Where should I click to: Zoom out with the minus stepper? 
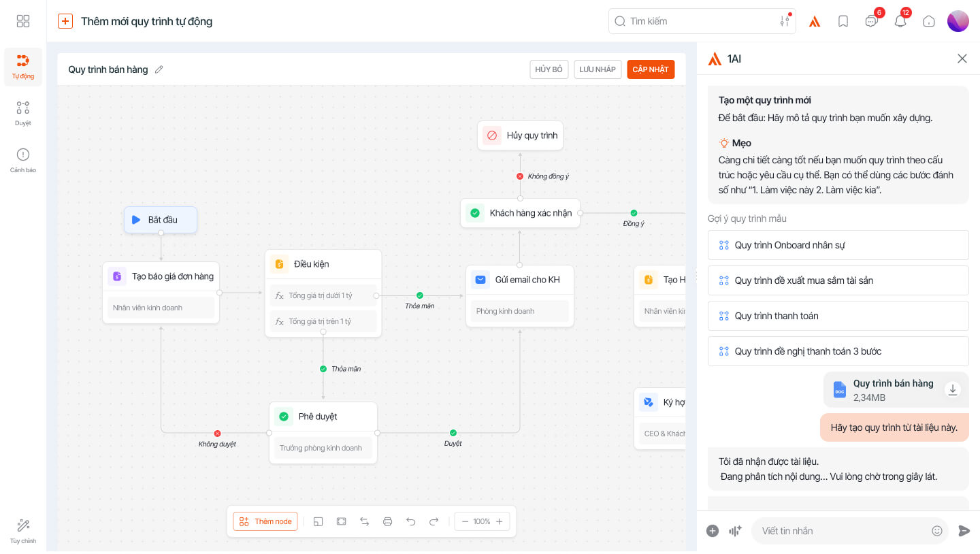[465, 521]
